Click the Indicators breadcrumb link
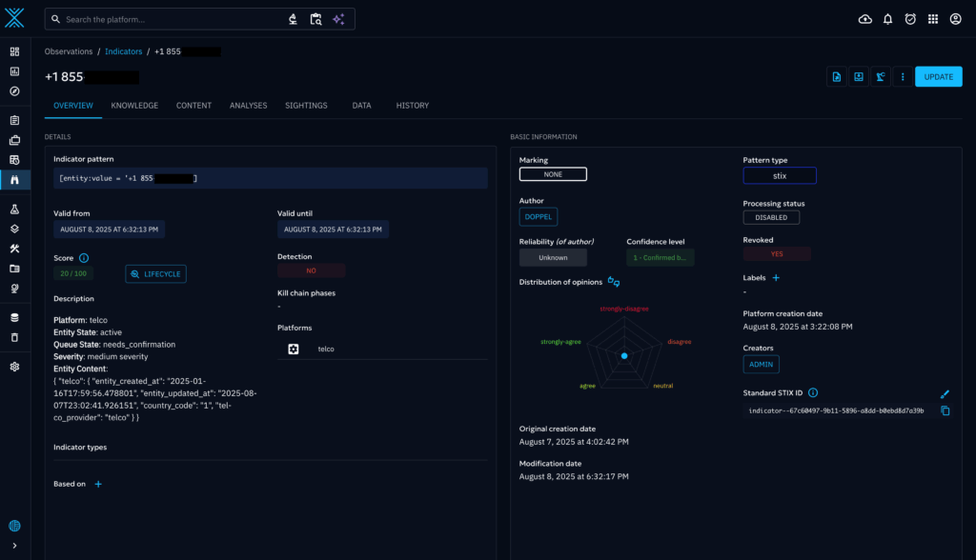This screenshot has height=560, width=976. tap(124, 51)
